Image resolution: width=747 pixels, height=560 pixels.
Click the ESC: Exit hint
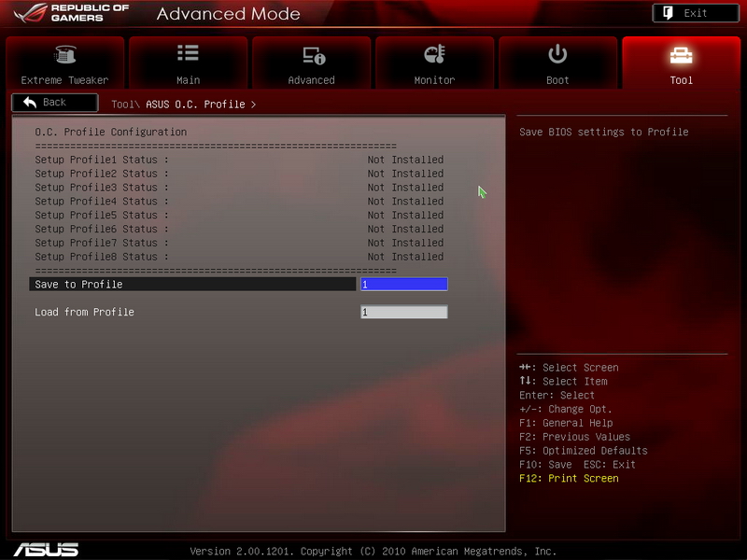(610, 464)
